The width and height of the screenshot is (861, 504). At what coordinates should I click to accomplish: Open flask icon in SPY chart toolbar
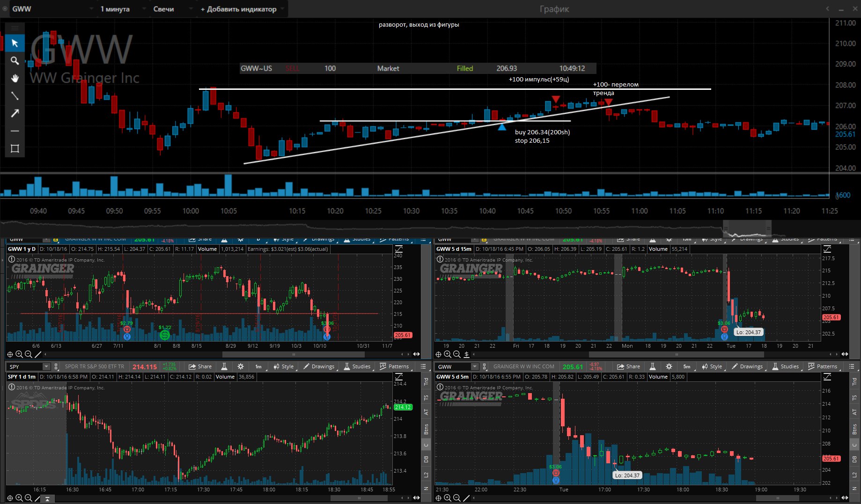(224, 366)
